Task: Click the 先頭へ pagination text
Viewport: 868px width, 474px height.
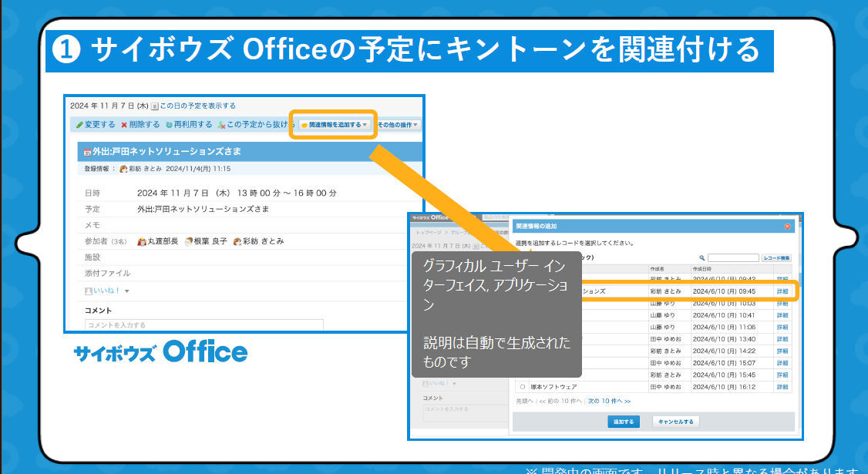Action: [x=524, y=401]
